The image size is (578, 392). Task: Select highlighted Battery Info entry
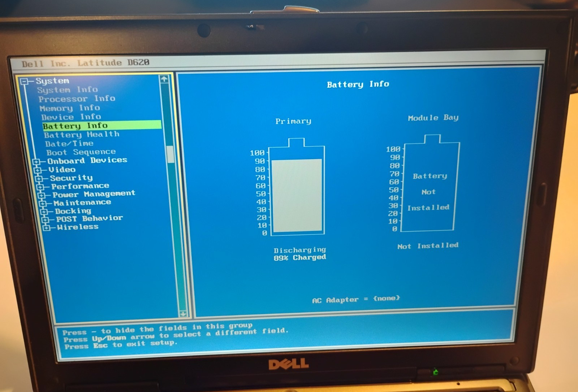[x=102, y=125]
